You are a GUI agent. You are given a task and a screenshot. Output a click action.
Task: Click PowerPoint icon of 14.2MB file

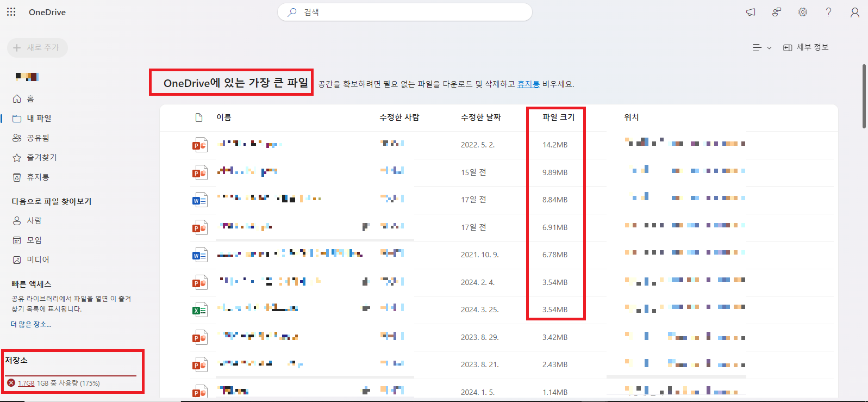199,145
